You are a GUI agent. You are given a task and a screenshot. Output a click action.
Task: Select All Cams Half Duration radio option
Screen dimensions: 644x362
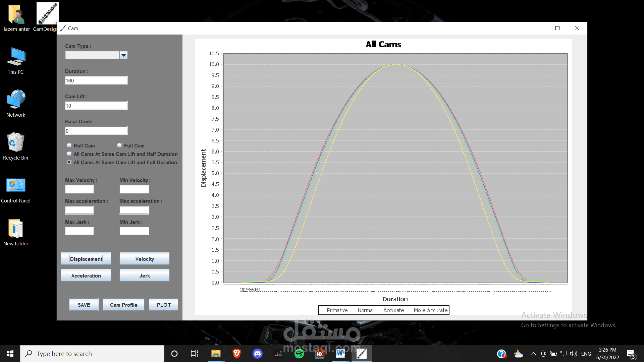click(x=69, y=154)
